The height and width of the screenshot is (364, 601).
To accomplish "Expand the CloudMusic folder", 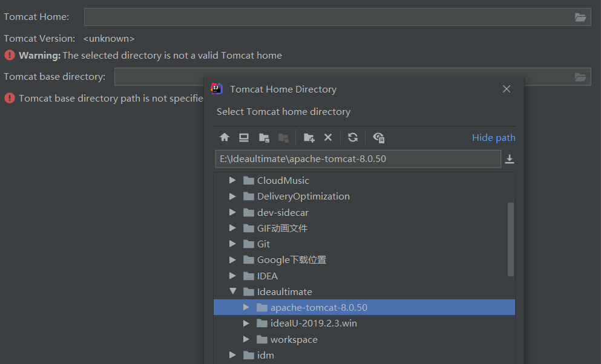I will point(232,180).
